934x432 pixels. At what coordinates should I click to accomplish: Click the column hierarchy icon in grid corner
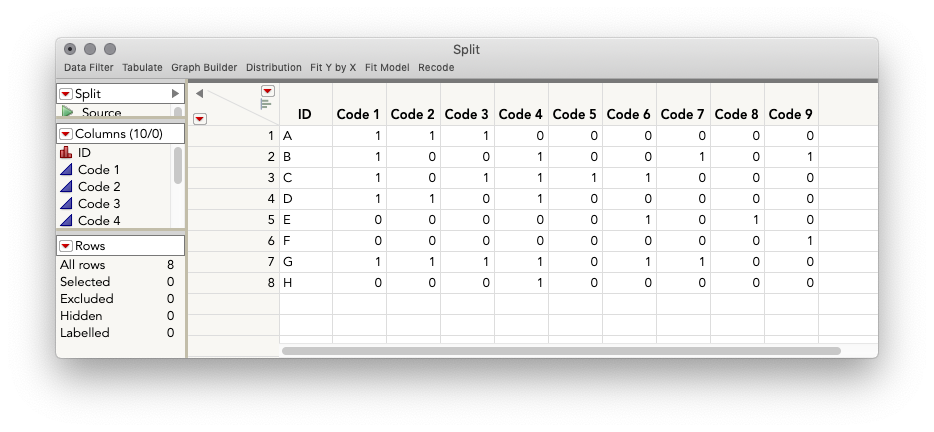pyautogui.click(x=266, y=104)
